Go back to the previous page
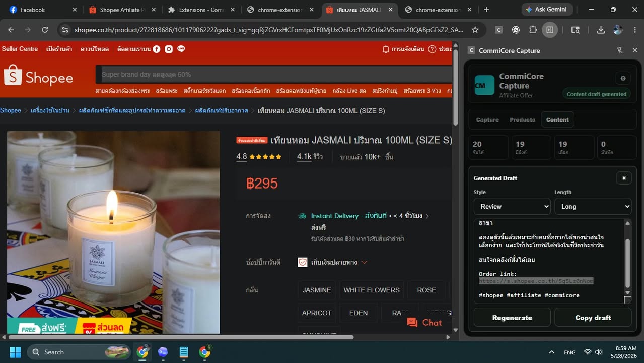The height and width of the screenshot is (363, 644). [11, 30]
